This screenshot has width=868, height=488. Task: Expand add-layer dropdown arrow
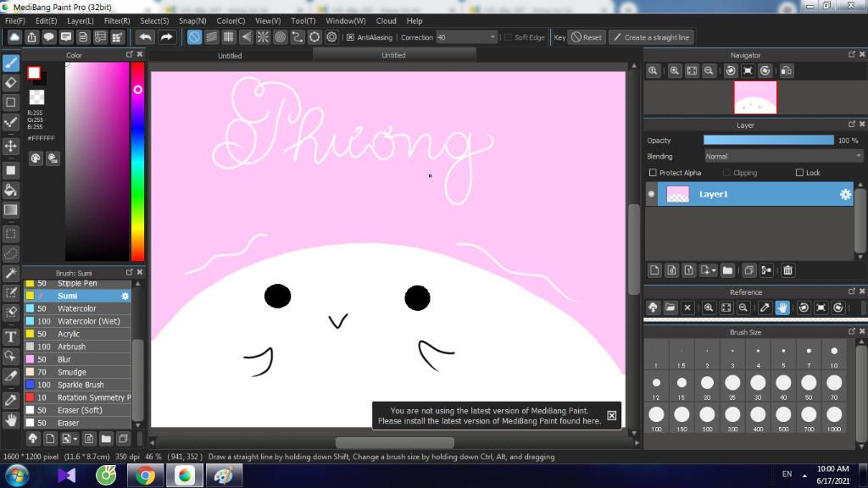[x=714, y=270]
